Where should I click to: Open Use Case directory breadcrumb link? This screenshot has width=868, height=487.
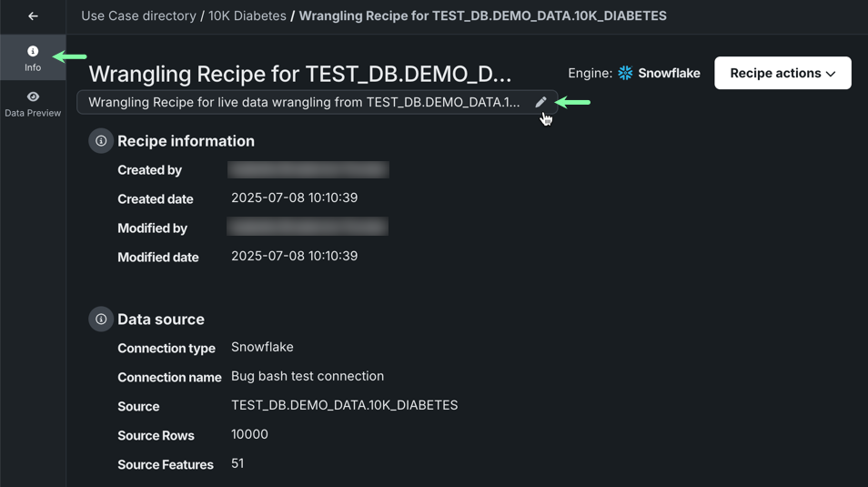(138, 16)
